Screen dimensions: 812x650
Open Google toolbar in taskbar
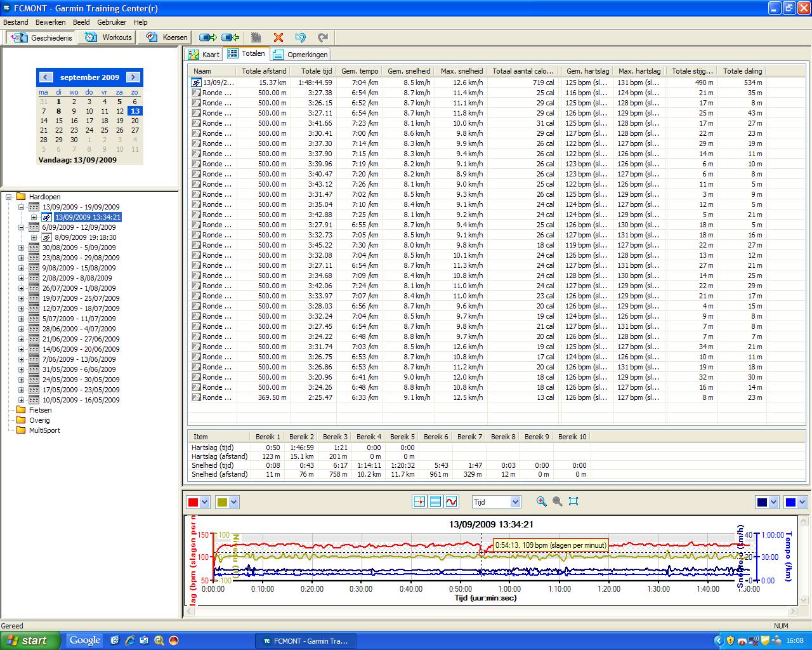85,640
